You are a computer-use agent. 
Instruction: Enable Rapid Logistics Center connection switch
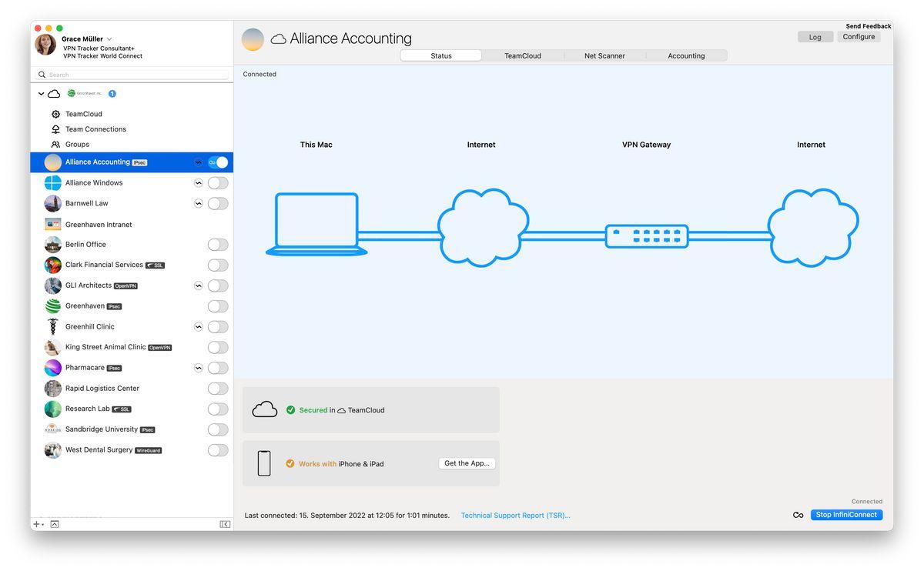pos(218,389)
